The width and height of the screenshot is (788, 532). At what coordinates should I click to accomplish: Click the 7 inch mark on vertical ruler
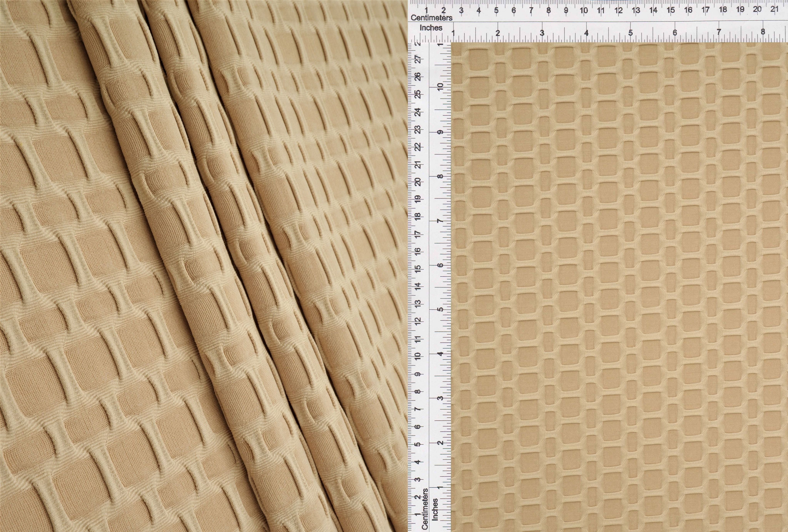click(x=440, y=221)
